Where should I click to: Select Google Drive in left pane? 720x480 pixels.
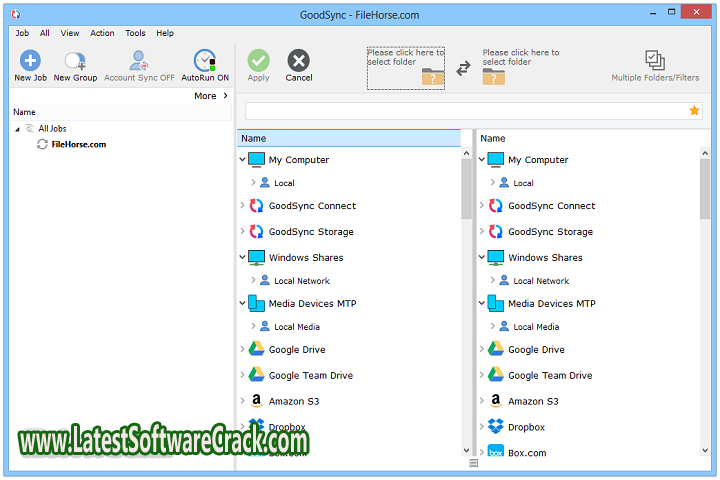tap(296, 350)
